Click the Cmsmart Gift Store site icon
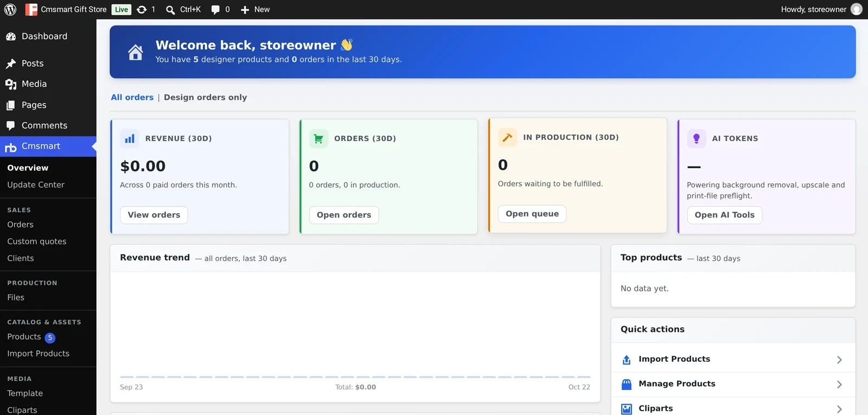 (x=31, y=10)
